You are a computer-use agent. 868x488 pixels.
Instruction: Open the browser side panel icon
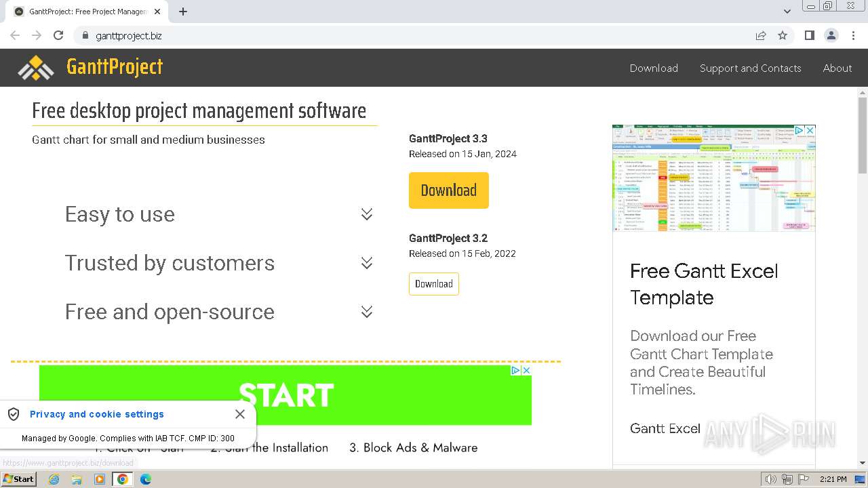point(810,35)
